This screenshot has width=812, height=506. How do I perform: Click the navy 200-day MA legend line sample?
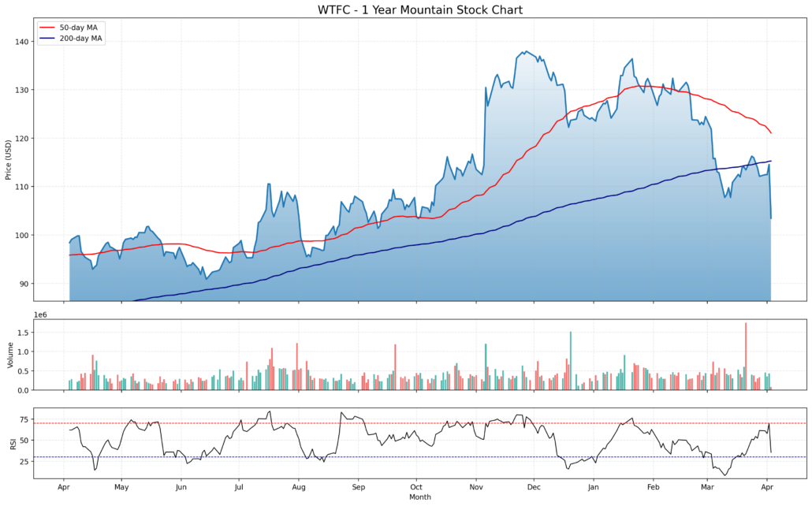tap(47, 39)
